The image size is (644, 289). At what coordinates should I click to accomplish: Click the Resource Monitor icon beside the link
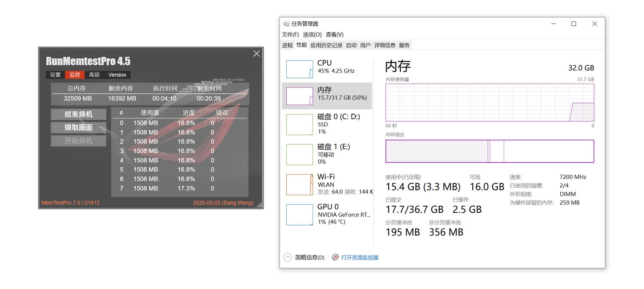point(336,257)
